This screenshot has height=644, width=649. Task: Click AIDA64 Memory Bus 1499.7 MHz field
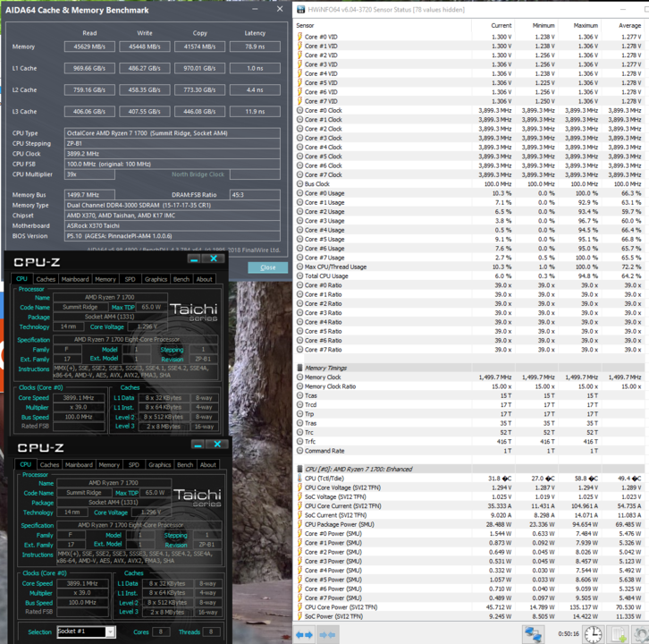pyautogui.click(x=89, y=195)
